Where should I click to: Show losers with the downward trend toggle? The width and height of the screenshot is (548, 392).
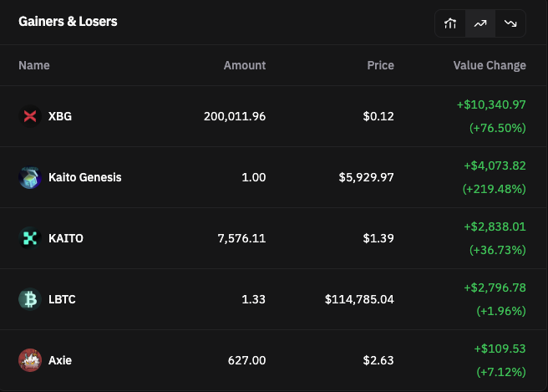click(x=510, y=23)
